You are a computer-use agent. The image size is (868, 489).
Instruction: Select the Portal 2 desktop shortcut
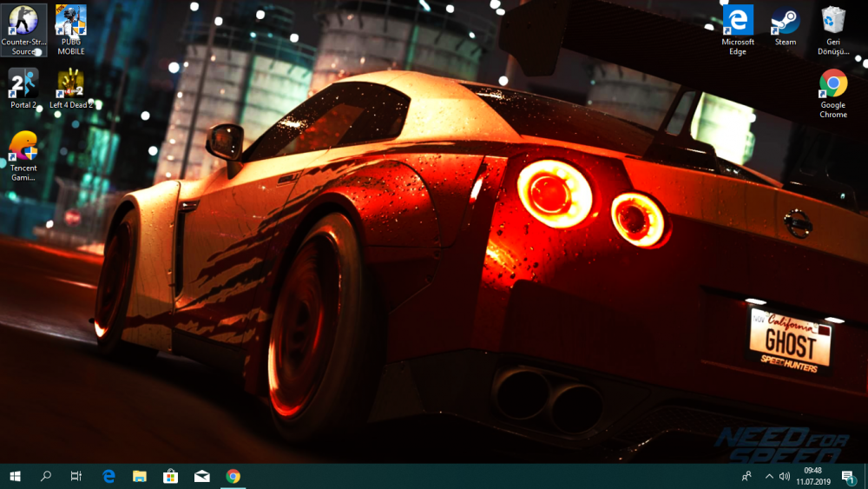coord(23,83)
